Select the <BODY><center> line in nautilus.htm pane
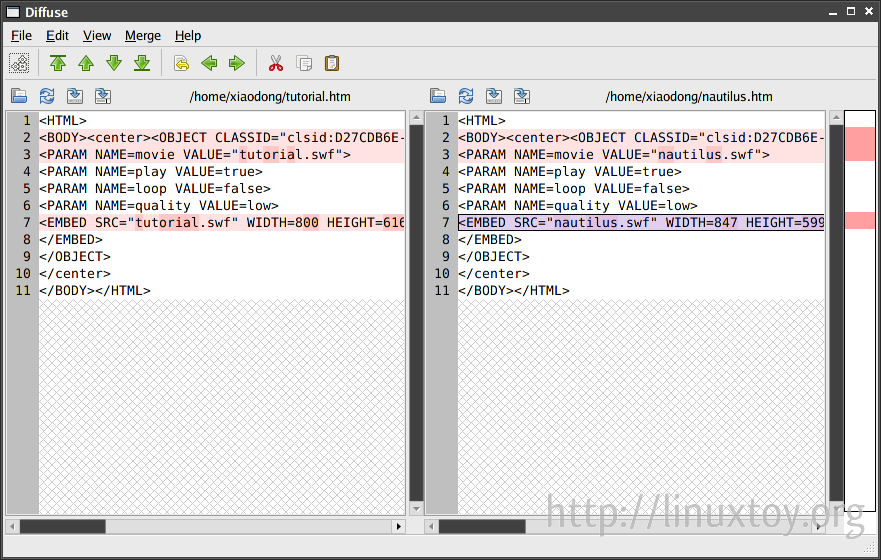Screen dimensions: 881x560 tap(641, 138)
